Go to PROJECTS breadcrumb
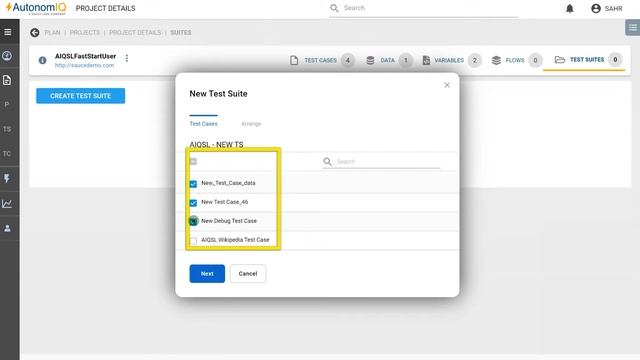640x360 pixels. coord(84,33)
